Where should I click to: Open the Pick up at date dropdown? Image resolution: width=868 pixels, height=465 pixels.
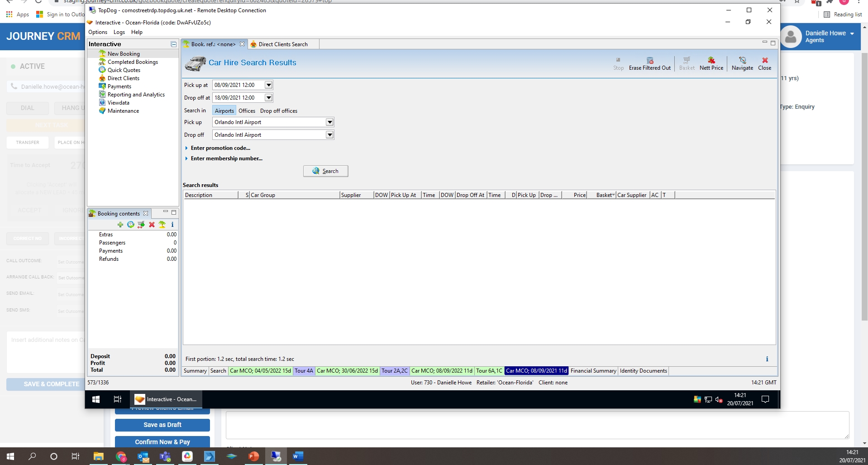[x=268, y=85]
